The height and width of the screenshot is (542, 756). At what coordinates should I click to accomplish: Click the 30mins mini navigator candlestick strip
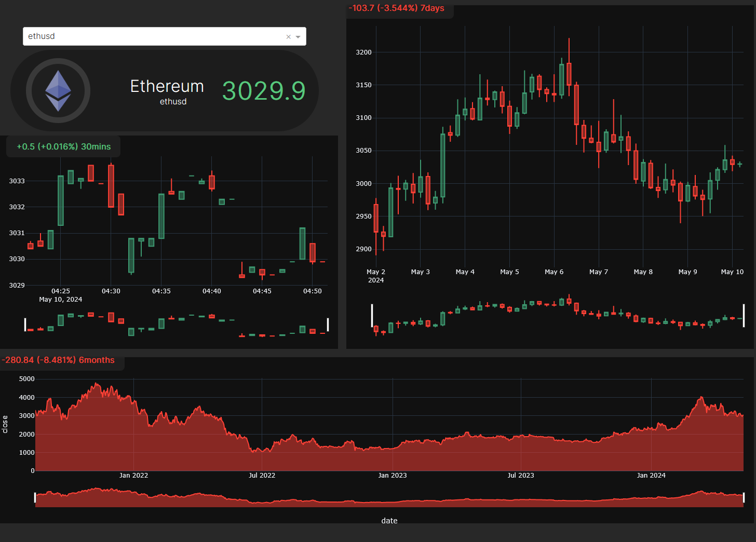177,323
